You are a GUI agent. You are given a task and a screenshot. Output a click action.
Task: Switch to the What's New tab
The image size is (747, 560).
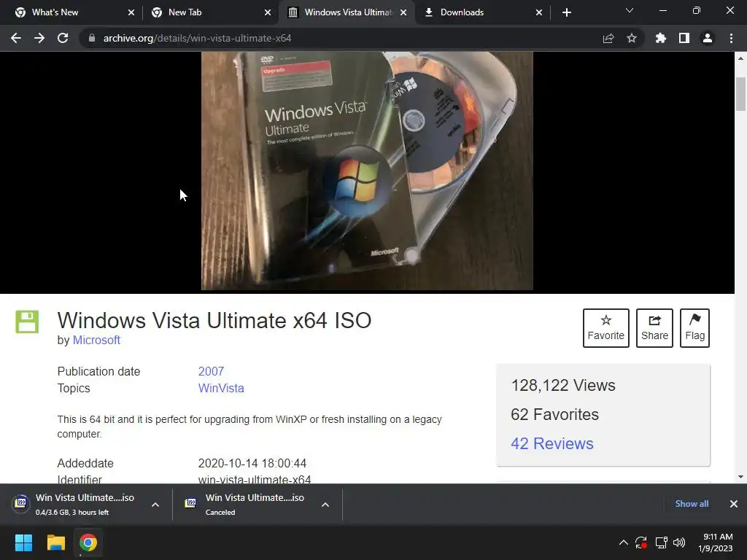[75, 12]
